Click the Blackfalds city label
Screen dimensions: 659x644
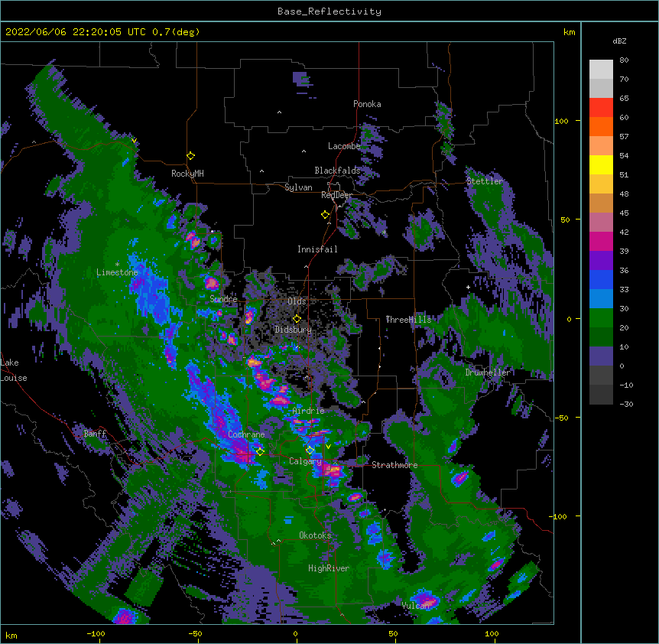click(x=337, y=171)
